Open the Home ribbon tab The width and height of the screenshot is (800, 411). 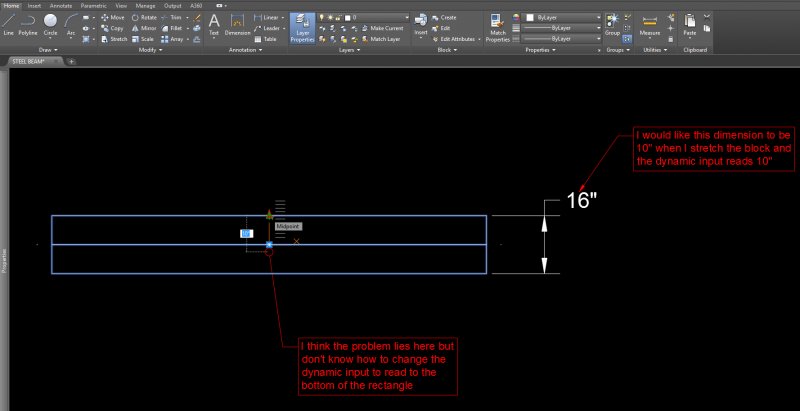[x=11, y=6]
